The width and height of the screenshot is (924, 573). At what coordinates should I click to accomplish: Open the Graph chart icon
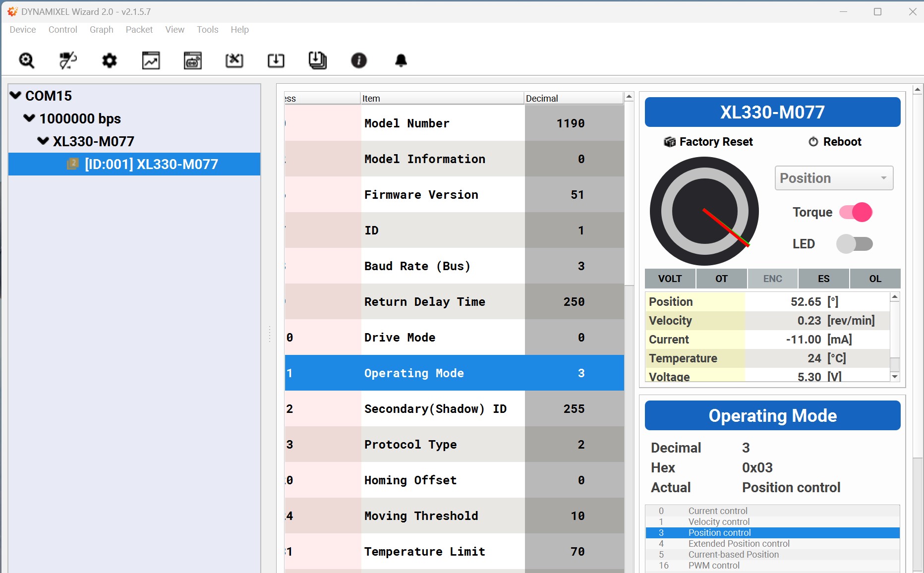pos(151,60)
